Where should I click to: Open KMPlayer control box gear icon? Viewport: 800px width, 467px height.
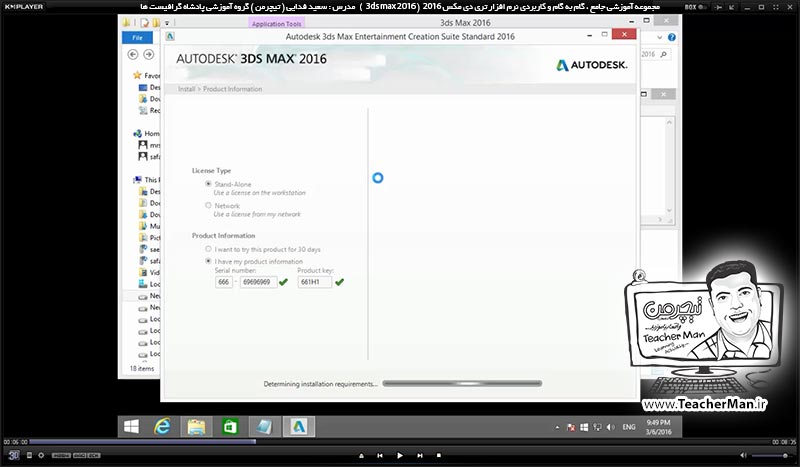point(41,455)
